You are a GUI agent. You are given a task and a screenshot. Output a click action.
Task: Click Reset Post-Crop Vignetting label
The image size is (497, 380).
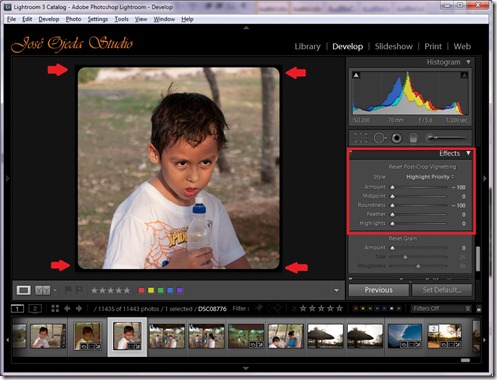422,167
